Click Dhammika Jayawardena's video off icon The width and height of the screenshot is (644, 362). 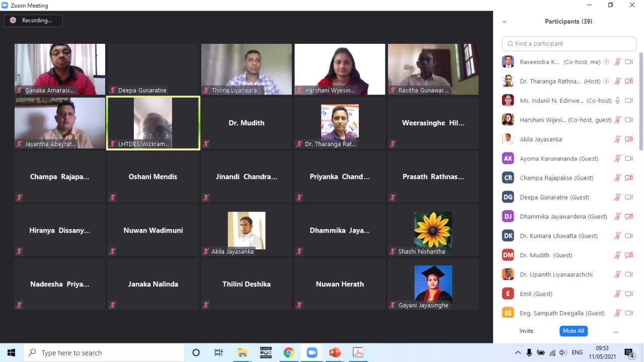(629, 216)
